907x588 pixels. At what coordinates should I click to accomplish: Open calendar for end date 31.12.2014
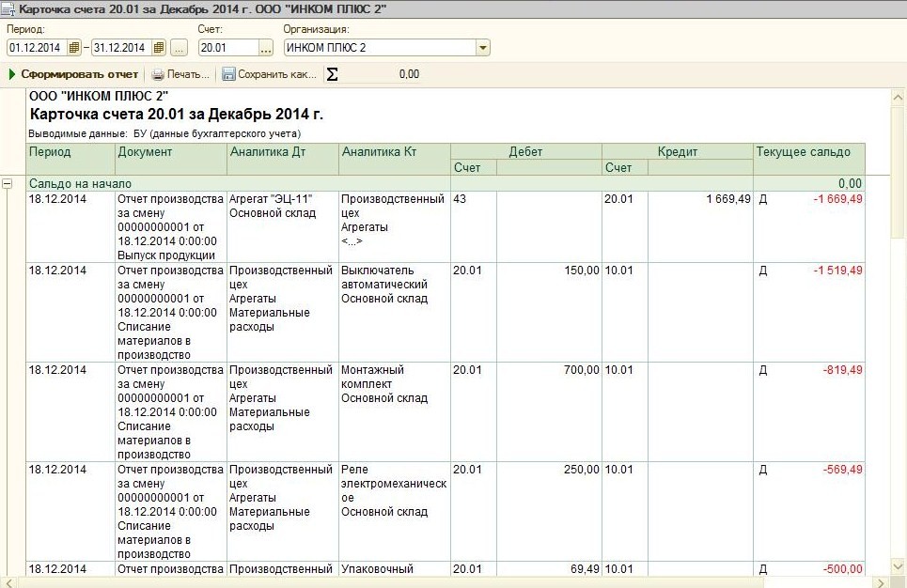click(x=159, y=48)
